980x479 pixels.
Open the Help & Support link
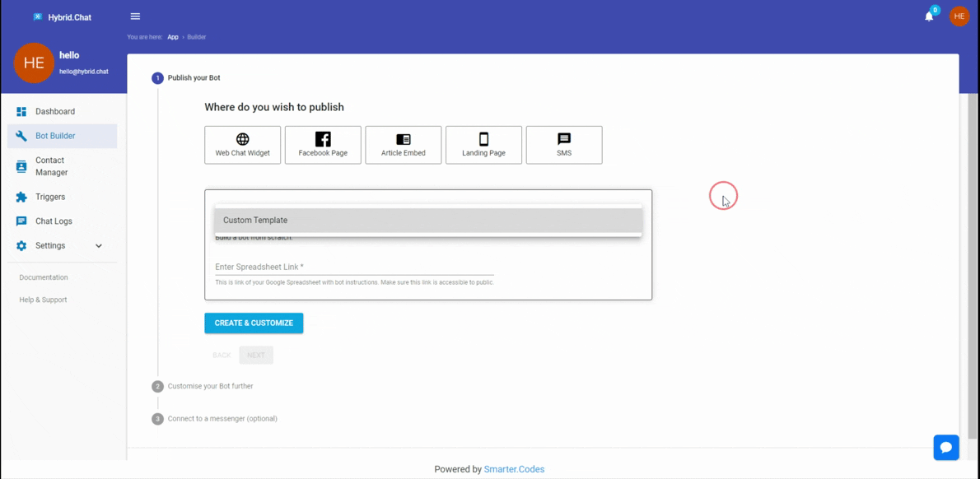point(43,300)
